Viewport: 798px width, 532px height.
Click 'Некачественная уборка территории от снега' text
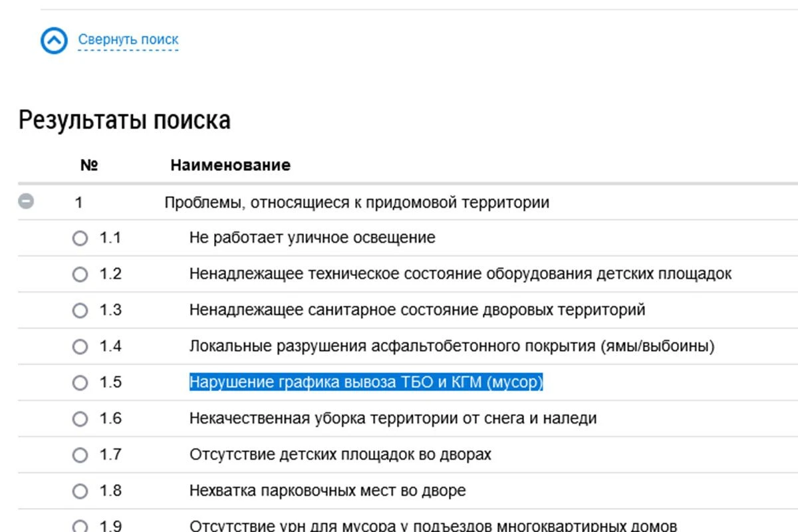click(393, 418)
